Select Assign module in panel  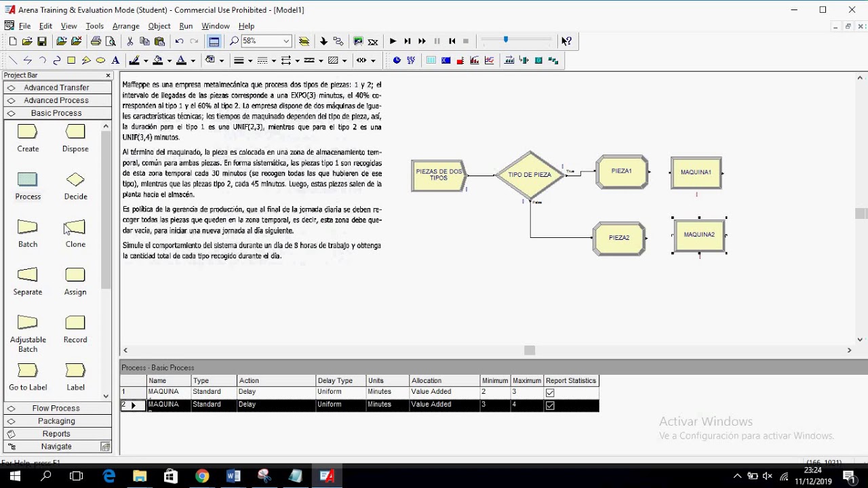pos(75,281)
